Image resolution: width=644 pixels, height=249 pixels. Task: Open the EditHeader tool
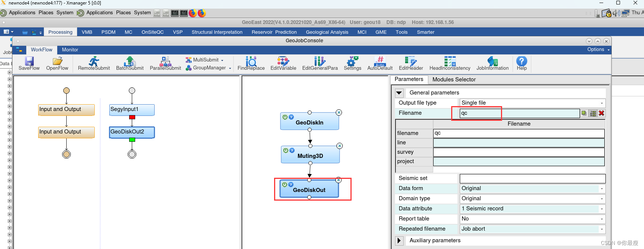[x=411, y=61]
